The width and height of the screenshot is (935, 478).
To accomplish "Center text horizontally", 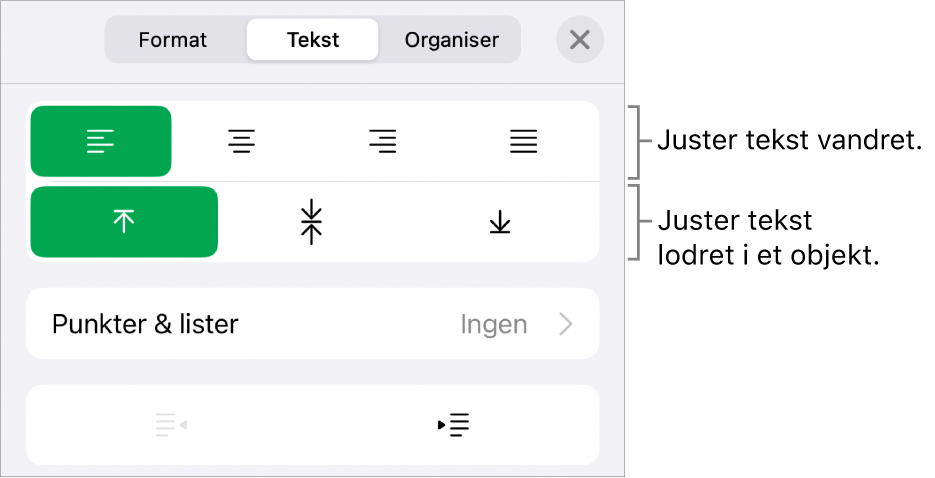I will (241, 142).
